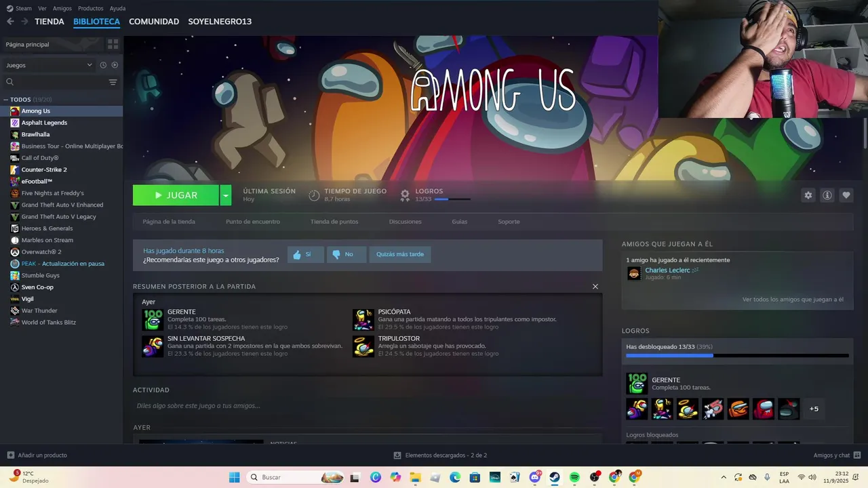Click the No thumbs down button

(346, 255)
